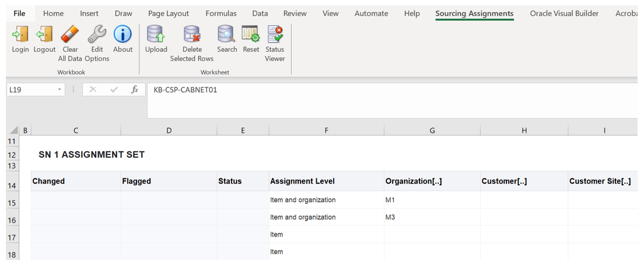The height and width of the screenshot is (268, 644).
Task: Select column D header
Action: click(169, 131)
